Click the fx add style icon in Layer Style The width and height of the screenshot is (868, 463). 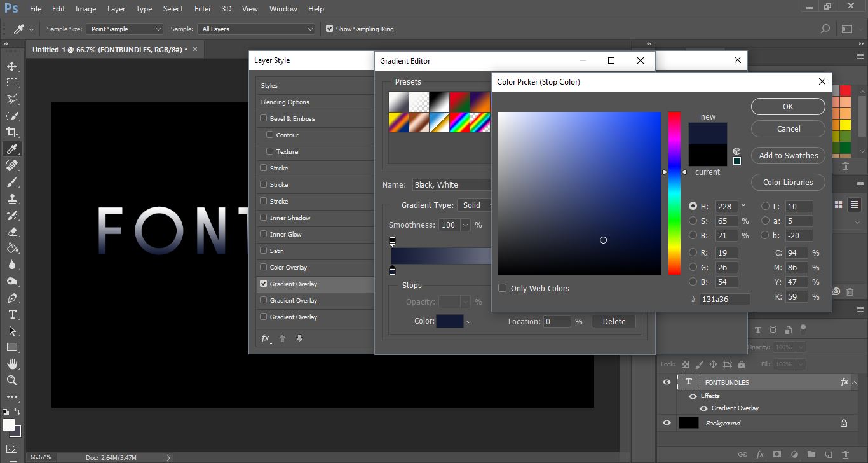coord(266,338)
